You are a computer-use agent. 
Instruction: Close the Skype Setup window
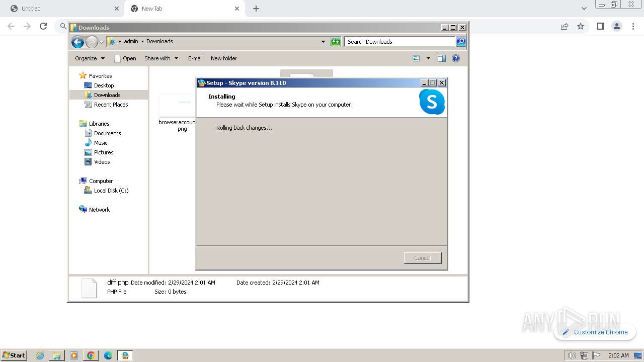point(442,83)
